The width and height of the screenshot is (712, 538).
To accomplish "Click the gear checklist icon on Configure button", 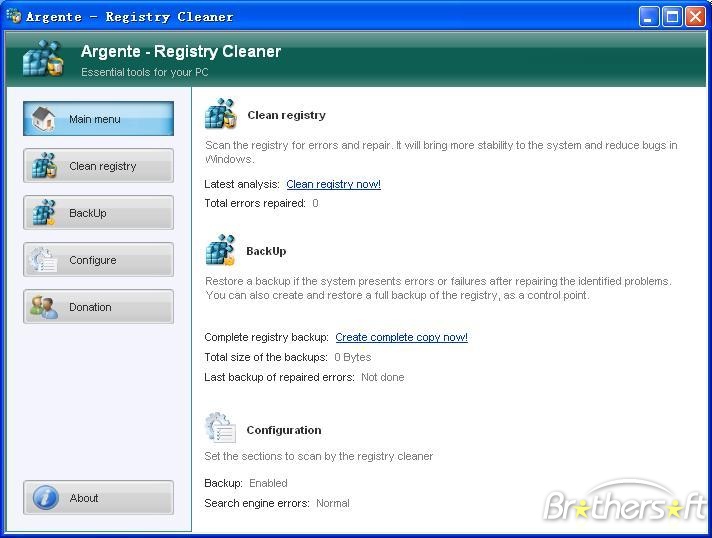I will coord(44,260).
